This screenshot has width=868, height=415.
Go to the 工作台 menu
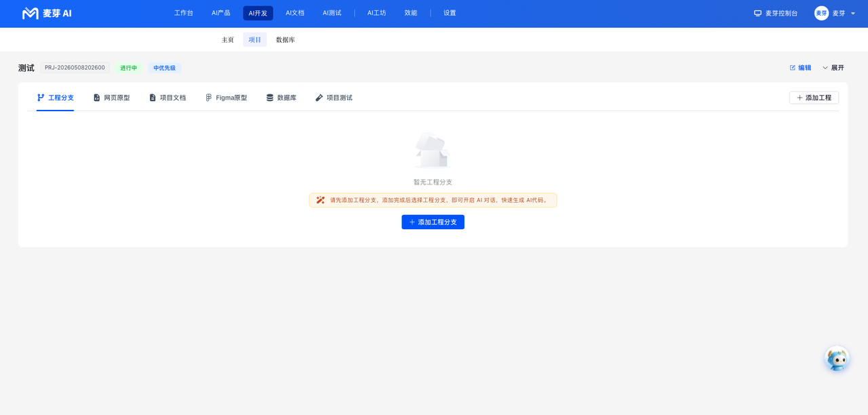(184, 13)
